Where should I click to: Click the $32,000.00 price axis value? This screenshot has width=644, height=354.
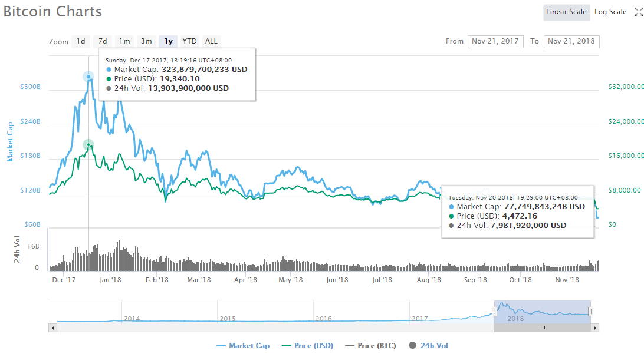pyautogui.click(x=626, y=87)
